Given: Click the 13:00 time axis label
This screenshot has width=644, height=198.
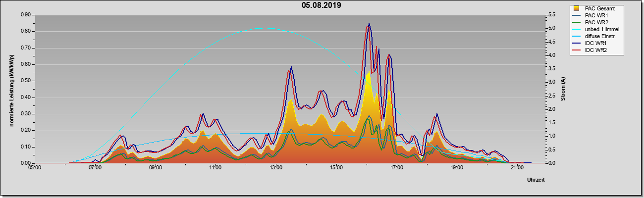Looking at the screenshot, I should click(x=276, y=167).
